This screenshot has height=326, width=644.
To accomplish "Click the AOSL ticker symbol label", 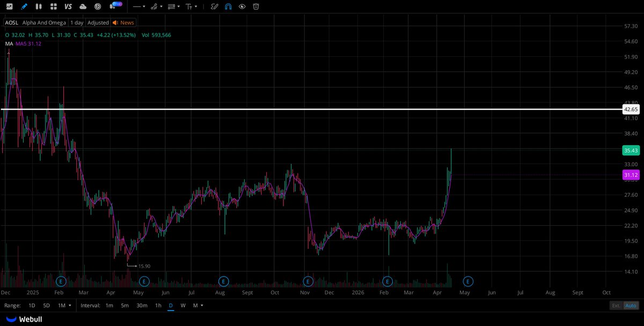I will click(x=11, y=23).
